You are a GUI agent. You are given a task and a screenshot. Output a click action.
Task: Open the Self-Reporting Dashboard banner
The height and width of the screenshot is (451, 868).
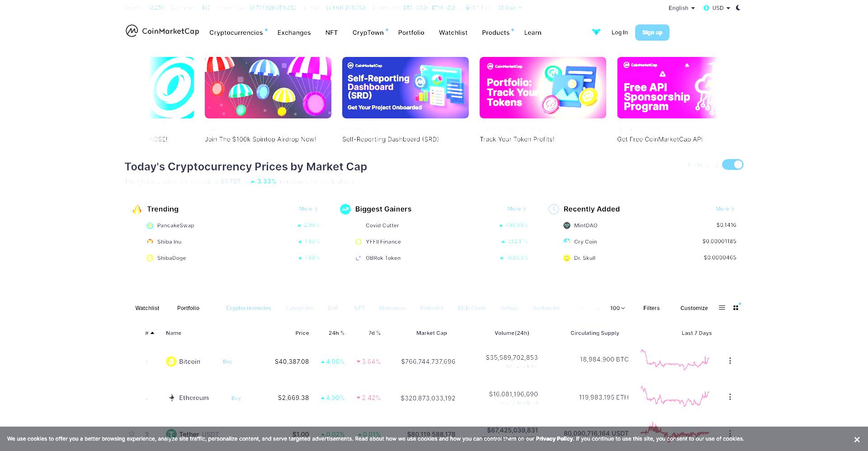[405, 88]
